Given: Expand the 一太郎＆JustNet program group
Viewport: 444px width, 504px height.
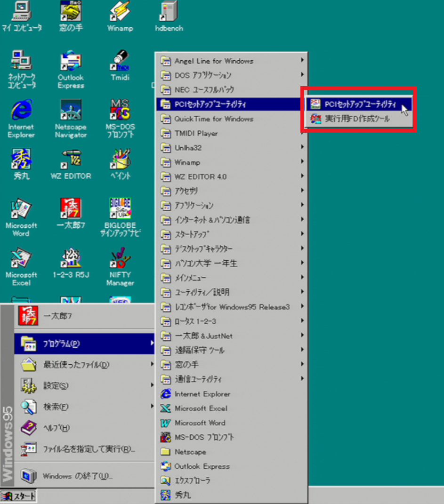Looking at the screenshot, I should coord(232,336).
